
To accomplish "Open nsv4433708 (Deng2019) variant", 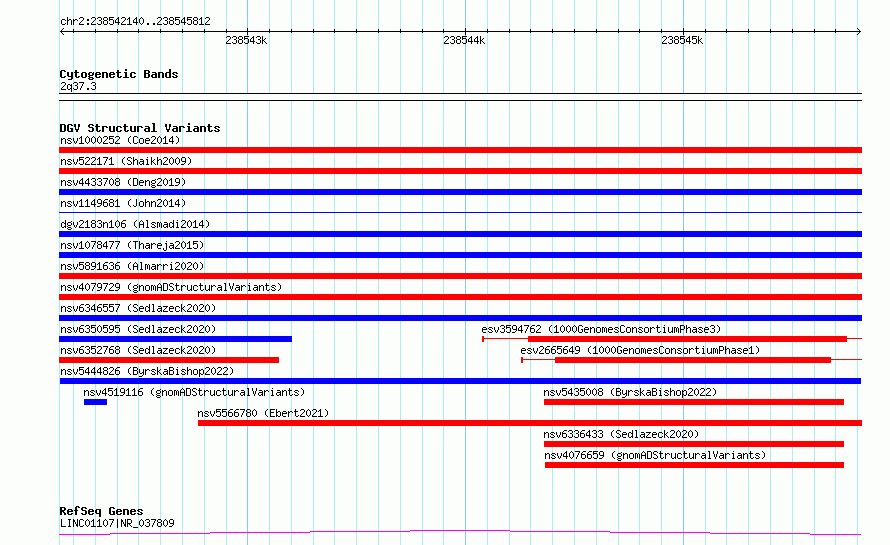I will click(123, 182).
